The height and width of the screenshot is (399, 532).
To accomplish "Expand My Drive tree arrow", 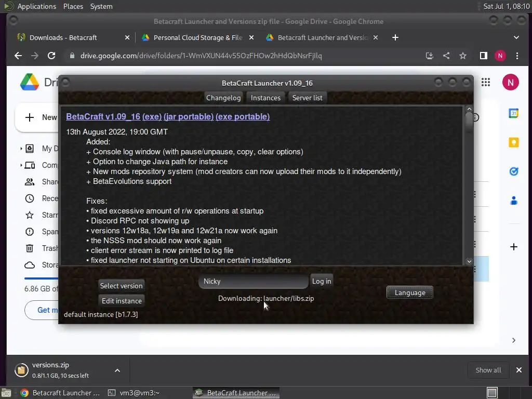I will coord(21,149).
